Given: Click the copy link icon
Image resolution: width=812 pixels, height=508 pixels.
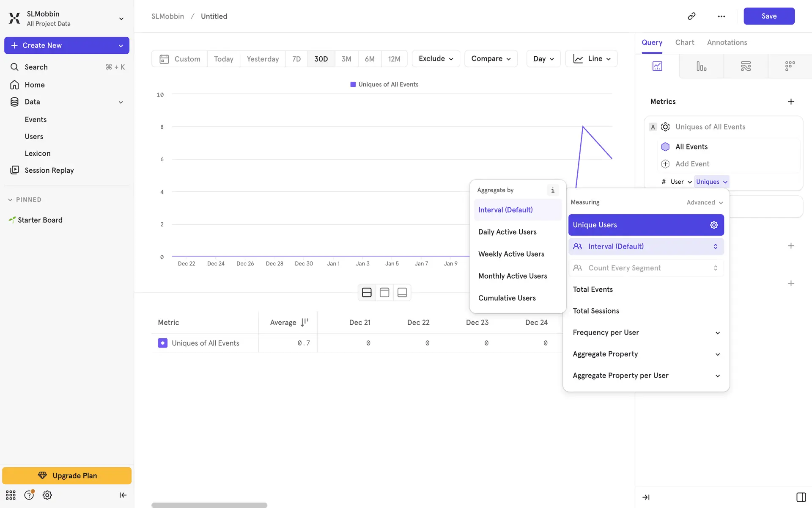Looking at the screenshot, I should pyautogui.click(x=691, y=16).
